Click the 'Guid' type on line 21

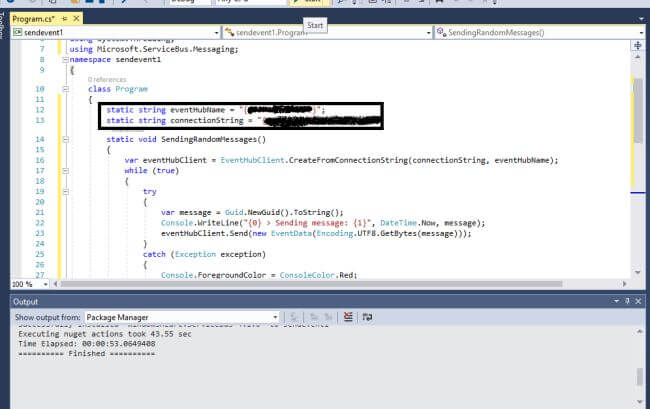[234, 213]
